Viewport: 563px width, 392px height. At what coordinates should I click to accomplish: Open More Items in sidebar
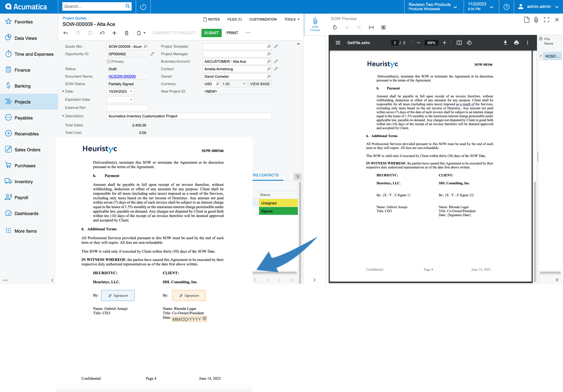(x=25, y=231)
